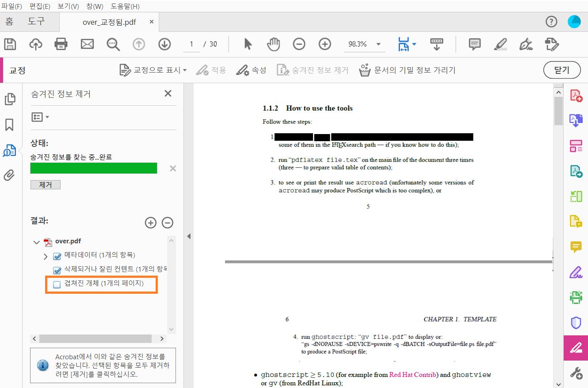Image resolution: width=588 pixels, height=388 pixels.
Task: Open the Protect shield tool
Action: [x=576, y=322]
